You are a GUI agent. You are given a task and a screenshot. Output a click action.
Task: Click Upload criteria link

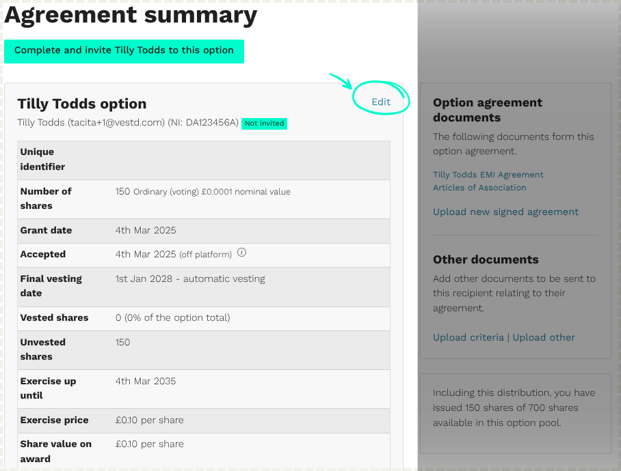tap(468, 338)
